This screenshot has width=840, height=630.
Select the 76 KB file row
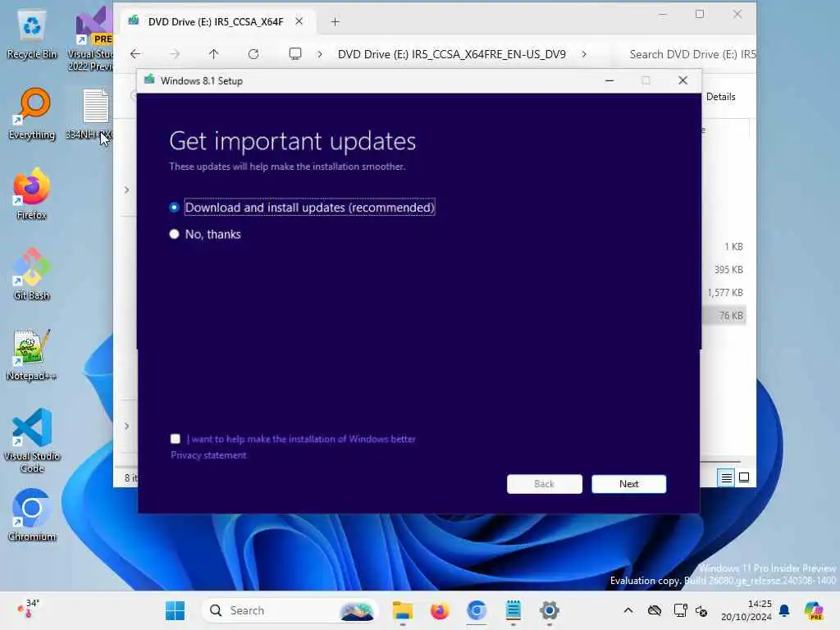pos(724,316)
